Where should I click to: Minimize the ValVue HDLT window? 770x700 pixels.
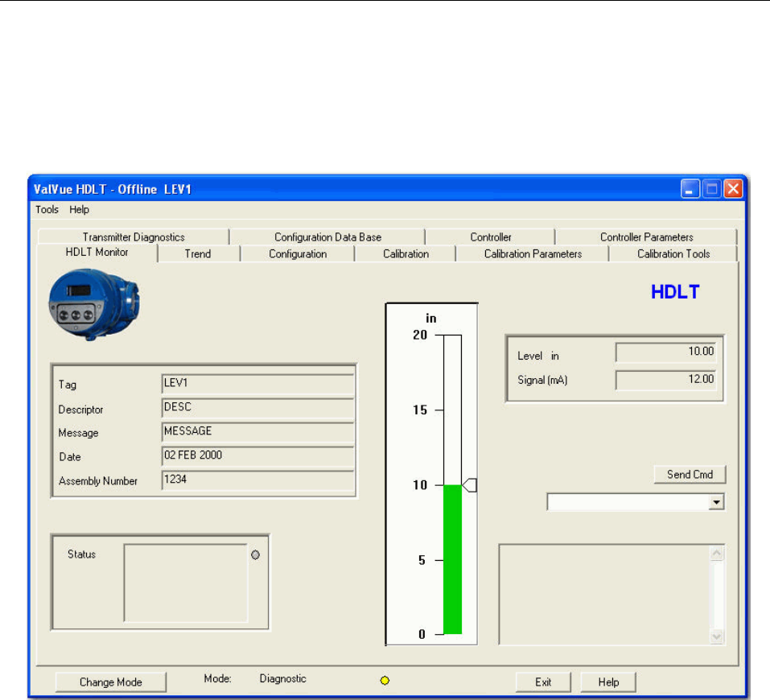coord(690,188)
